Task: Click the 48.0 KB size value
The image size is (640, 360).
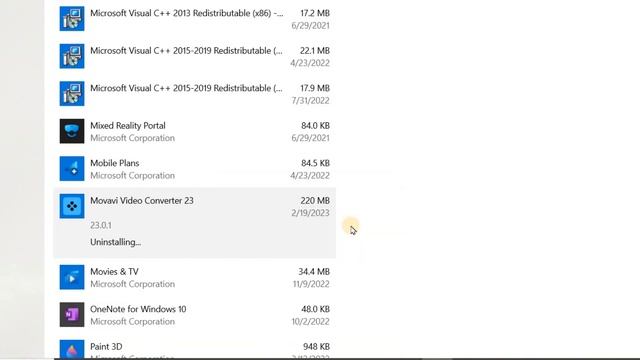Action: (x=316, y=309)
